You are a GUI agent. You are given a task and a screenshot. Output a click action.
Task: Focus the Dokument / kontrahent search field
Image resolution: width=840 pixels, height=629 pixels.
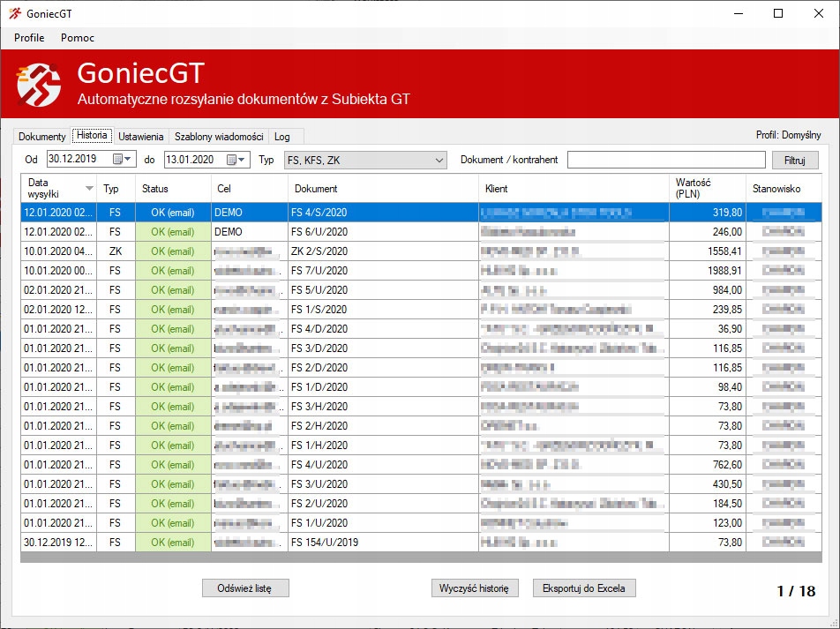[x=666, y=160]
